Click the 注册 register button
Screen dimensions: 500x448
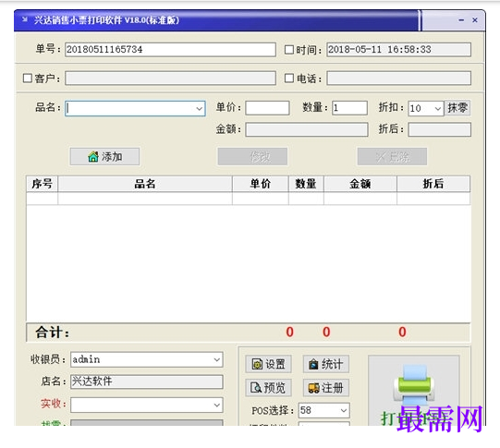pyautogui.click(x=326, y=387)
